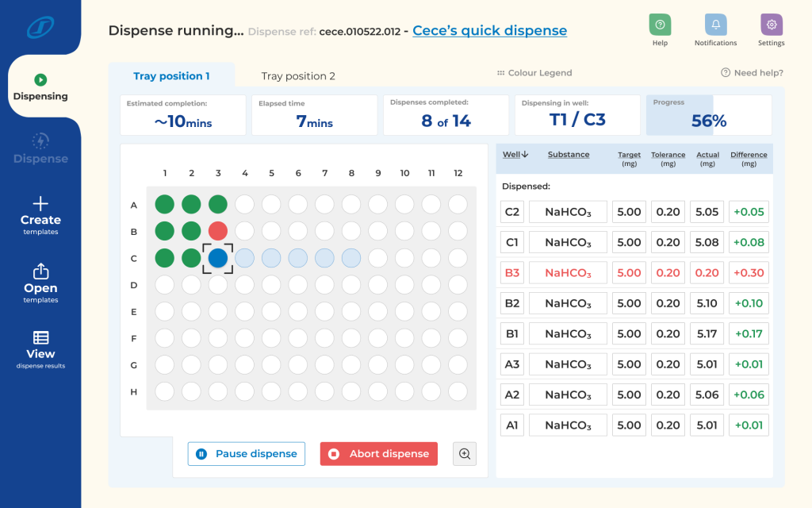The height and width of the screenshot is (508, 812).
Task: Click the zoom magnifier icon below tray
Action: coord(465,454)
